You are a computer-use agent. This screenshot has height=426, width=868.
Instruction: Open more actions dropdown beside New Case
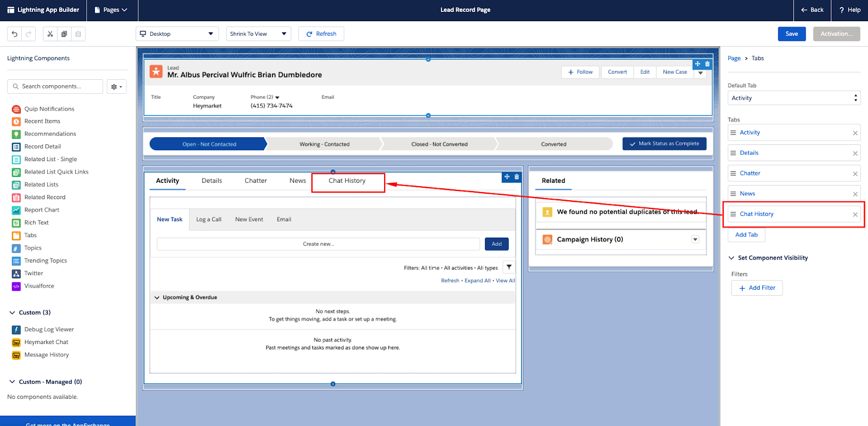point(700,73)
